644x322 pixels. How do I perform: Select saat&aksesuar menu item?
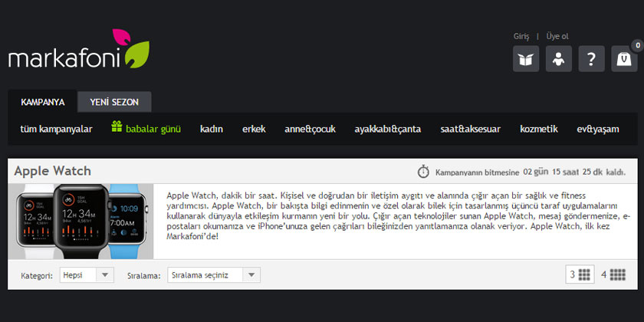click(470, 129)
